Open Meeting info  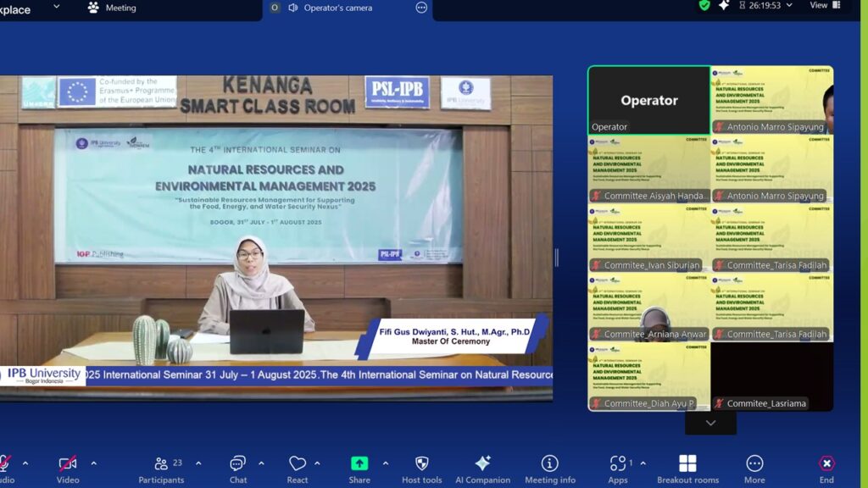click(549, 464)
